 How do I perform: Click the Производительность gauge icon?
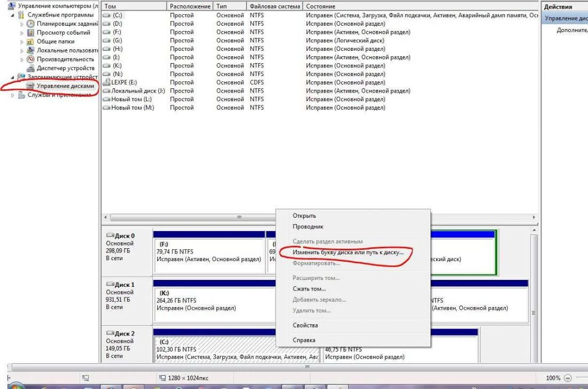tap(31, 59)
